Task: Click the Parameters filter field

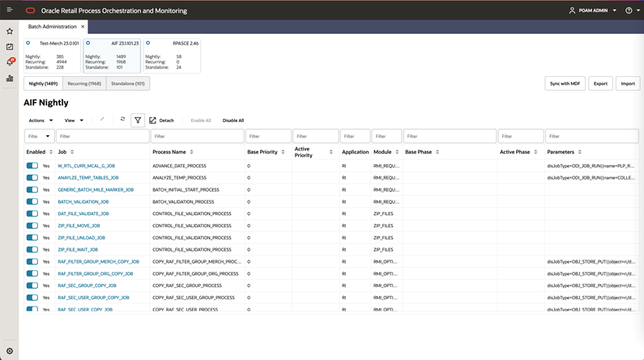Action: [592, 136]
